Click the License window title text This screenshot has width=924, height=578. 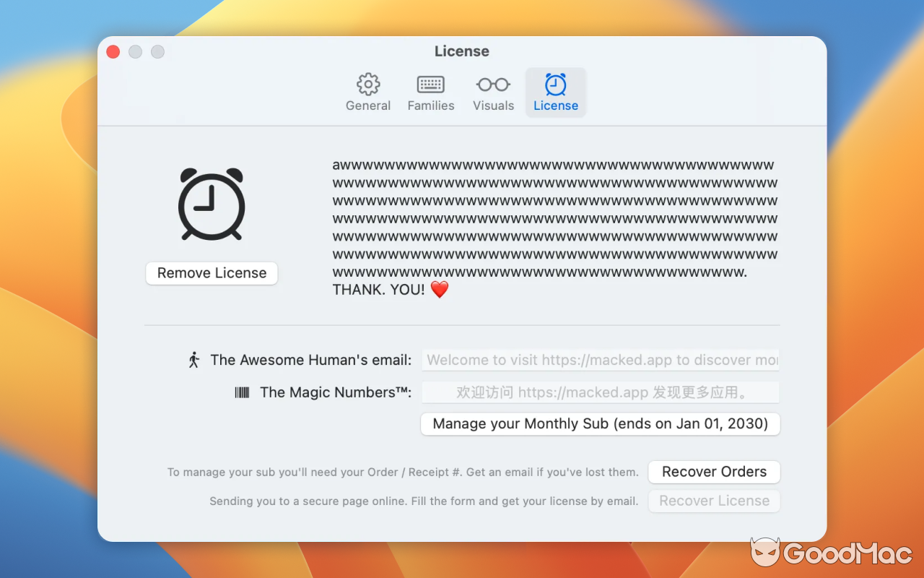(x=462, y=51)
